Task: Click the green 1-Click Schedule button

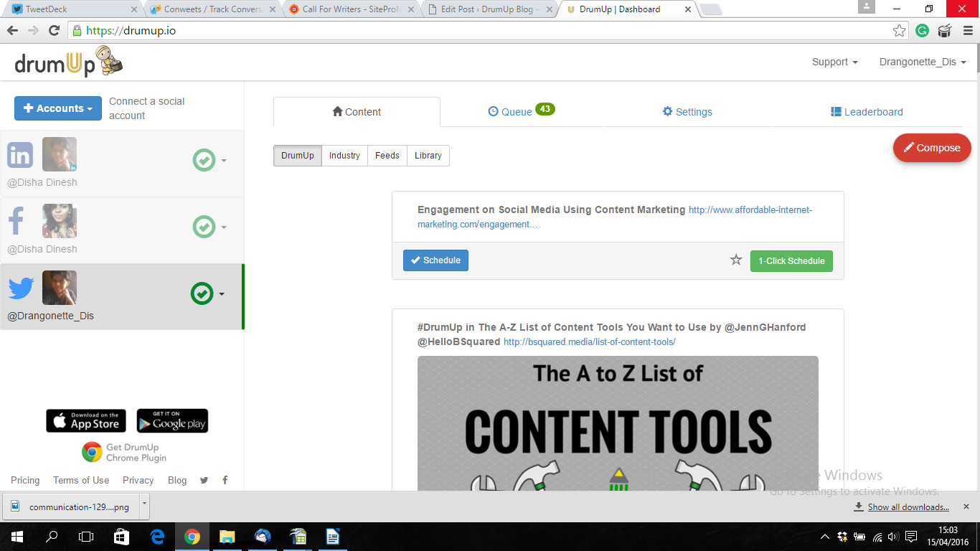Action: tap(791, 261)
